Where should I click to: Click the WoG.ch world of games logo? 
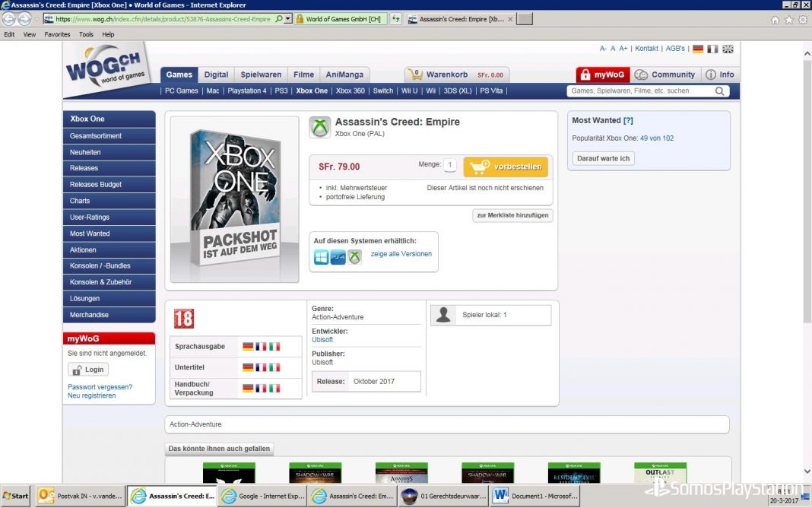[105, 70]
